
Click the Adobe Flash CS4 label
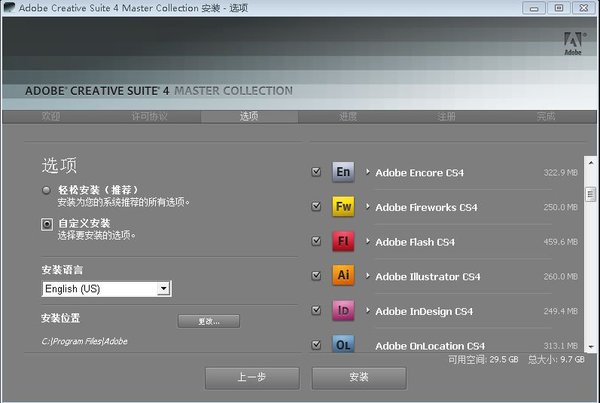[415, 242]
